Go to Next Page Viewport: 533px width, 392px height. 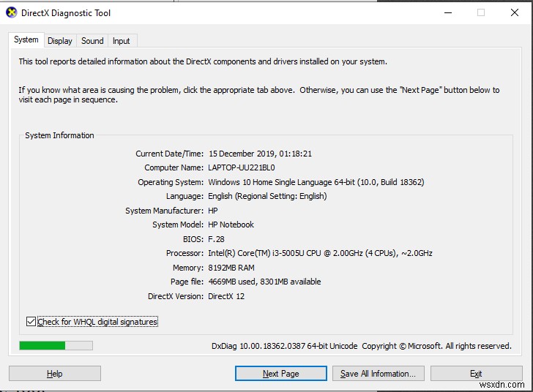click(x=281, y=374)
